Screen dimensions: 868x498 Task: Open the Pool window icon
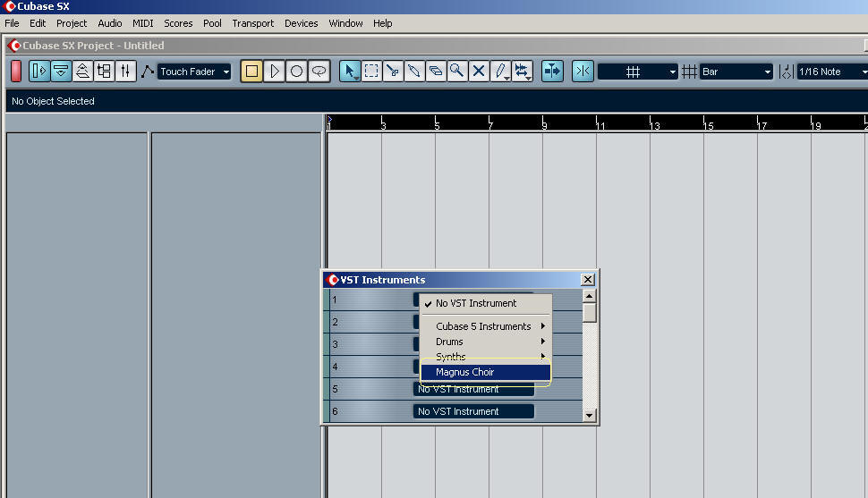tap(104, 71)
